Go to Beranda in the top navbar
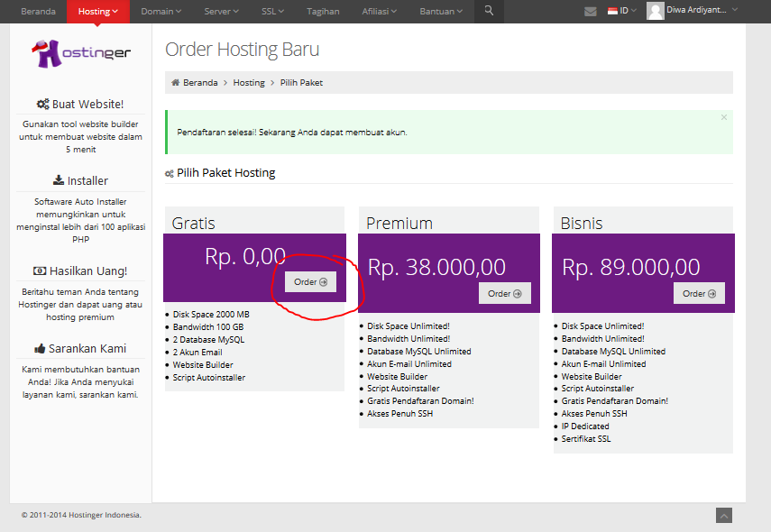This screenshot has height=532, width=771. (38, 12)
